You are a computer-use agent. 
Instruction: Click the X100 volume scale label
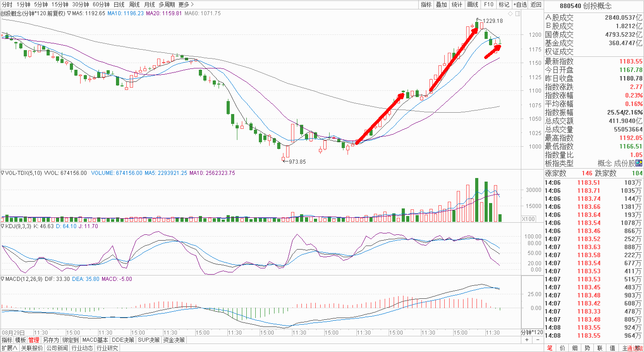[529, 219]
